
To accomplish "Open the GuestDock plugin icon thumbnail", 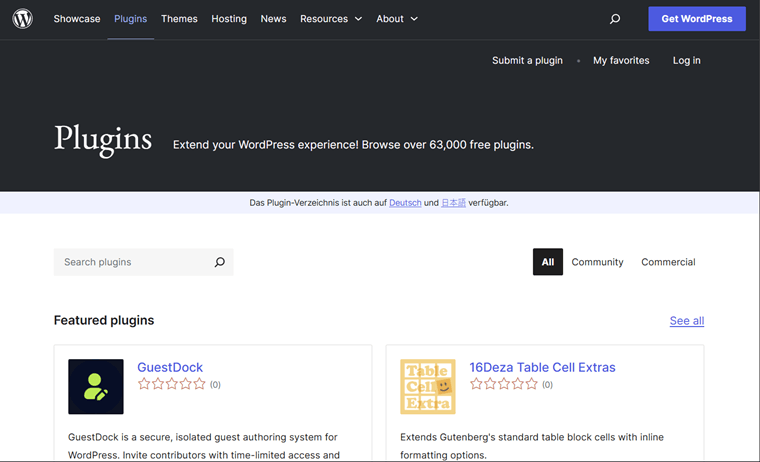I will pyautogui.click(x=96, y=386).
